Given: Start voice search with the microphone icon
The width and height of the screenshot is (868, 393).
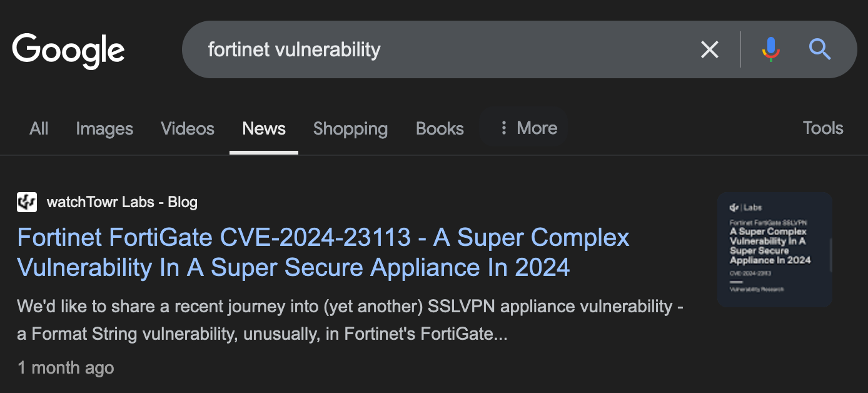Looking at the screenshot, I should coord(771,49).
